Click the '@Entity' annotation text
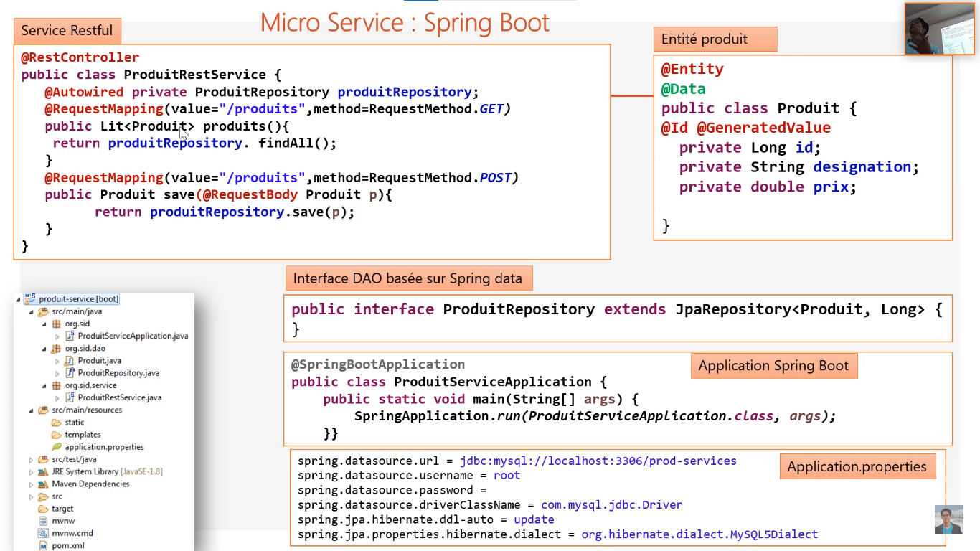The image size is (980, 551). pyautogui.click(x=692, y=70)
